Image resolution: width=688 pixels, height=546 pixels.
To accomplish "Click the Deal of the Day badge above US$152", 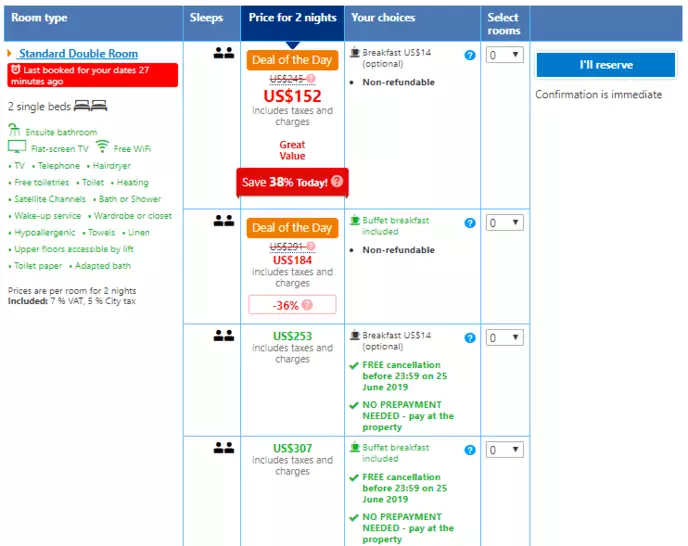I will tap(292, 60).
